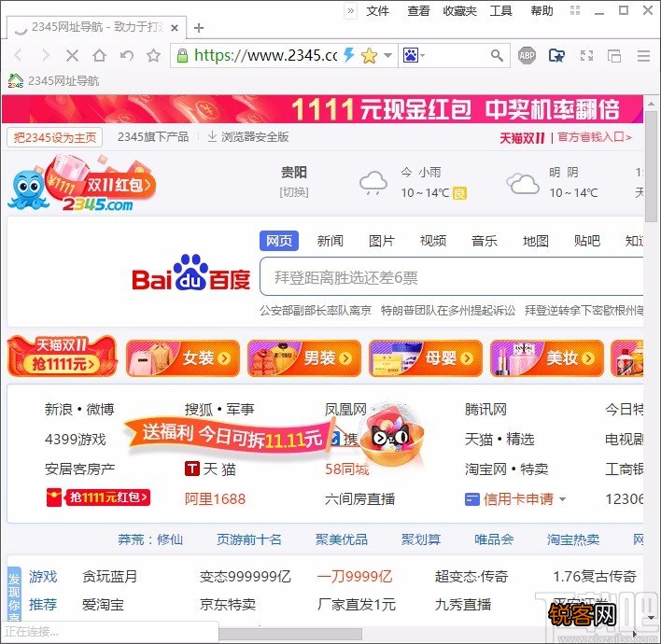Select the 视频 search tab
Image resolution: width=661 pixels, height=644 pixels.
[433, 241]
